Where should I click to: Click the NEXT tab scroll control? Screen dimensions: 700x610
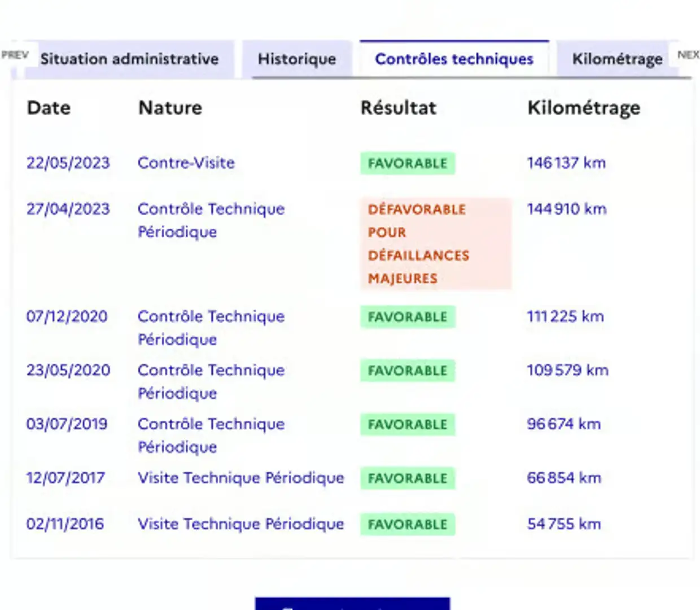point(688,55)
